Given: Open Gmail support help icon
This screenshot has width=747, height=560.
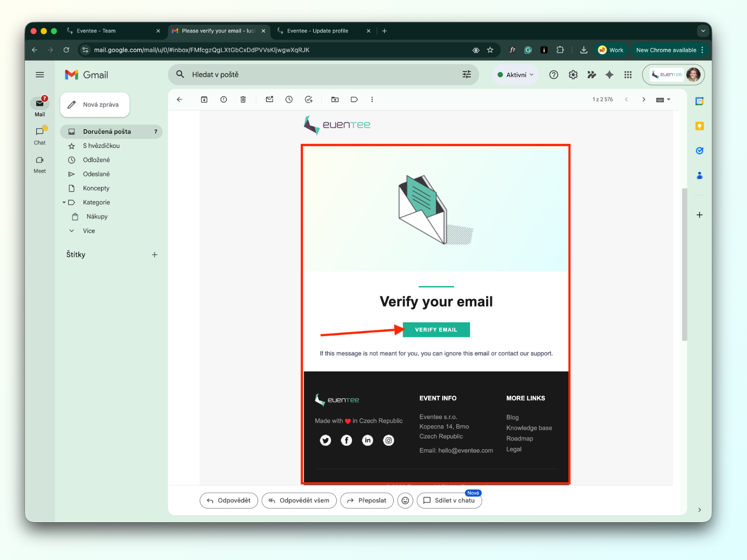Looking at the screenshot, I should pyautogui.click(x=554, y=75).
